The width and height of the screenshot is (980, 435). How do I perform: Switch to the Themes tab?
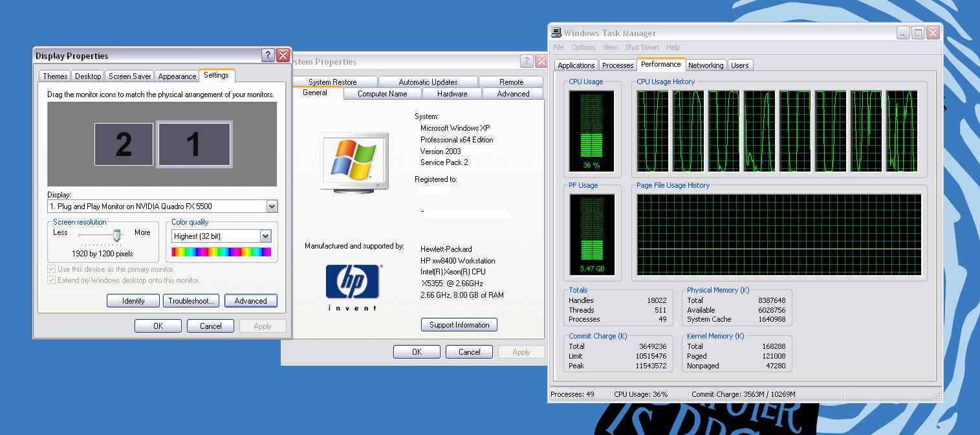tap(55, 76)
